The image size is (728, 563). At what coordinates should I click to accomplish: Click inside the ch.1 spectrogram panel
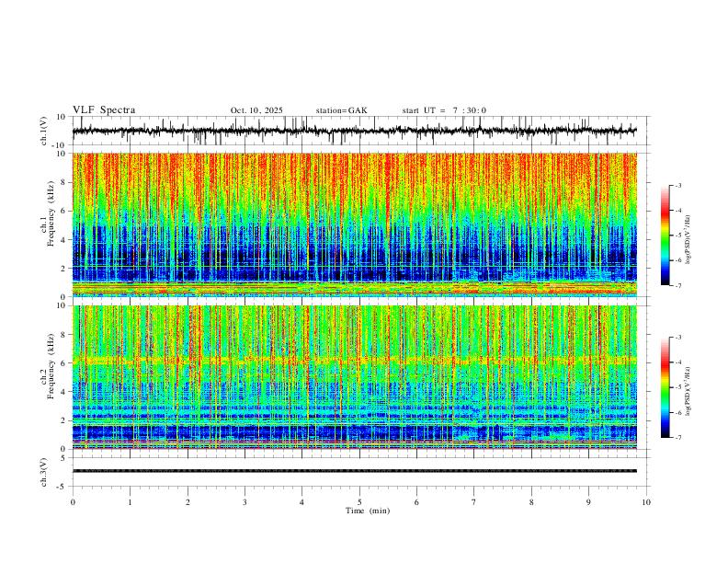point(354,224)
